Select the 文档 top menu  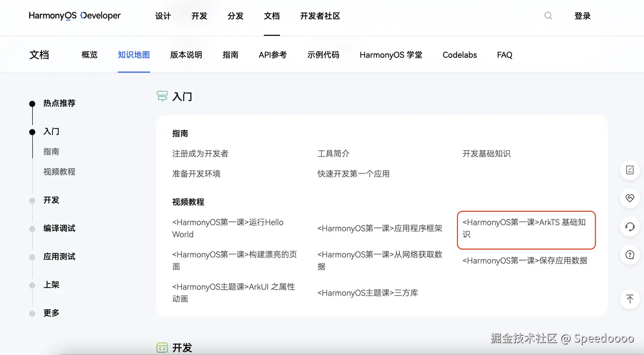[x=271, y=16]
